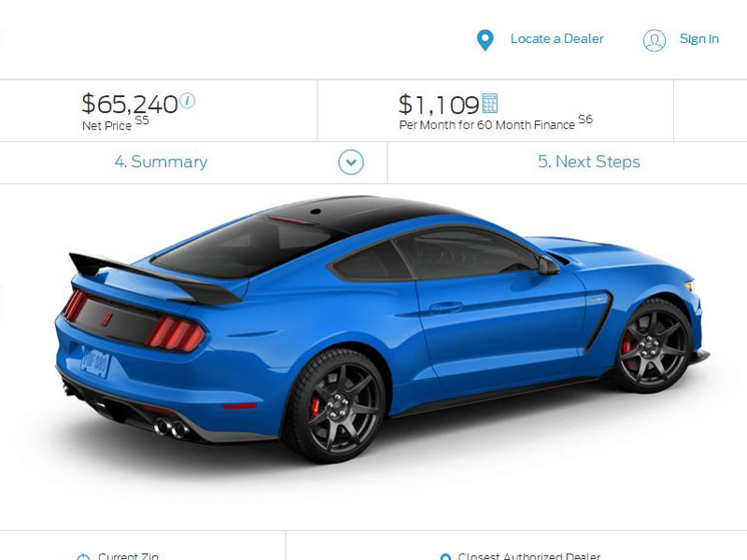Click the user profile icon beside Sign In
747x560 pixels.
coord(655,40)
